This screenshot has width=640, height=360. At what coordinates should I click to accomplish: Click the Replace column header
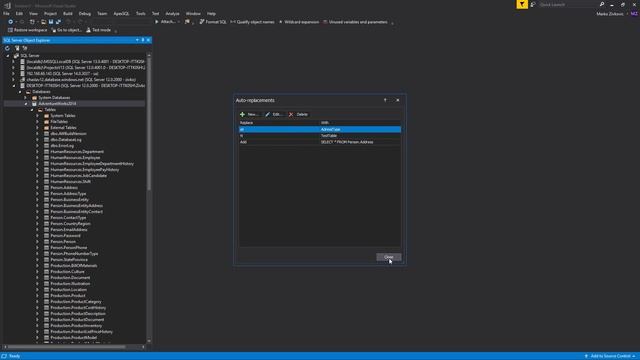click(279, 122)
